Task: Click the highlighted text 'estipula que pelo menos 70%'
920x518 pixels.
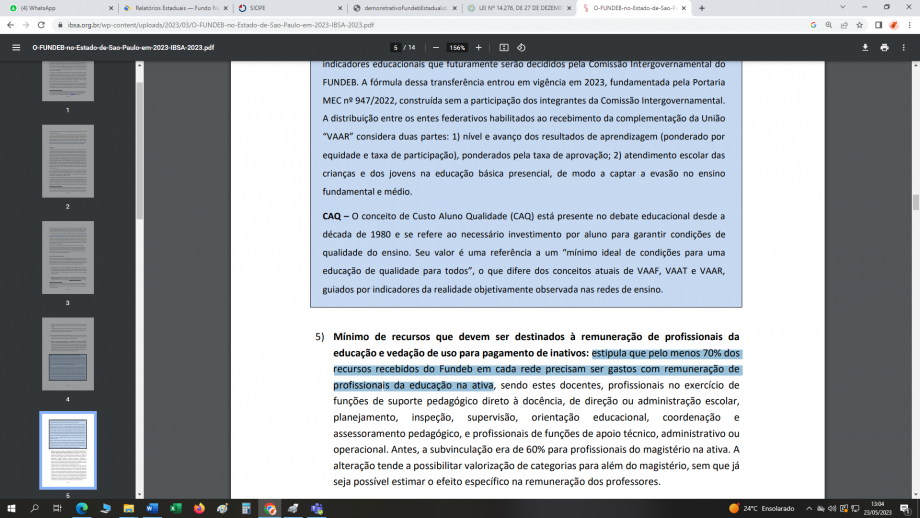Action: [657, 353]
